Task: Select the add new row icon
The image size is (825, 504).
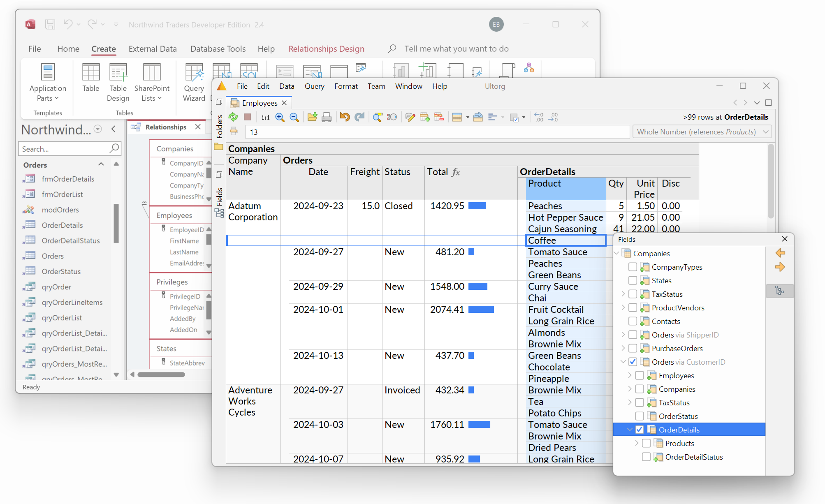Action: (425, 117)
